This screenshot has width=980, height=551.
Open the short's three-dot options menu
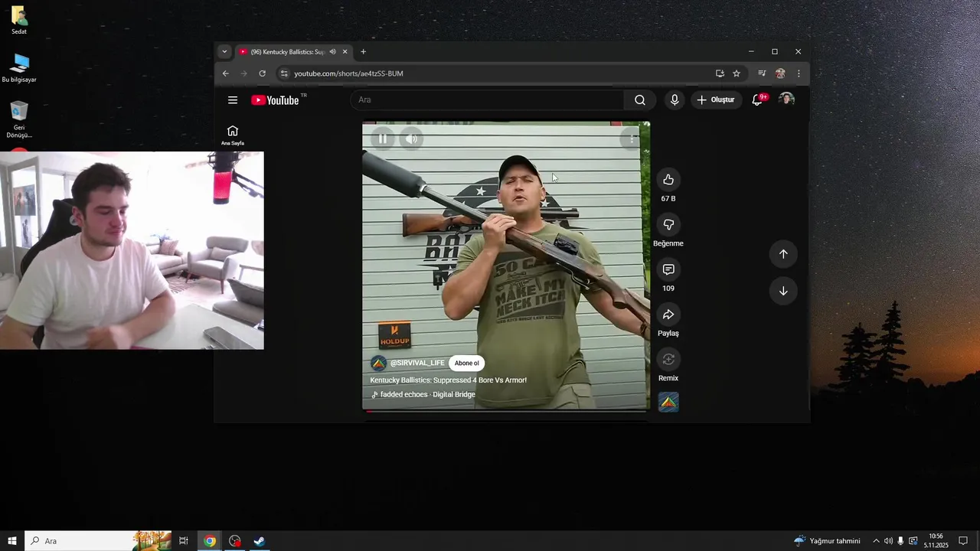(x=631, y=139)
